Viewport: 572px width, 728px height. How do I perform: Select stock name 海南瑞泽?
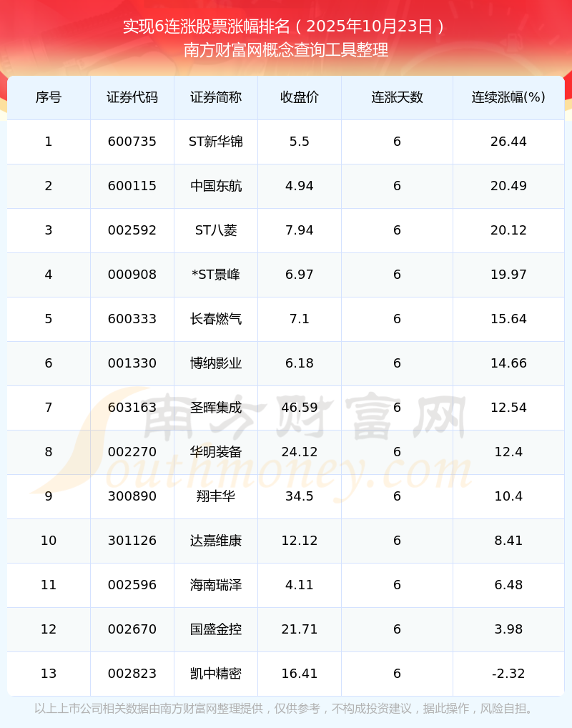click(216, 585)
